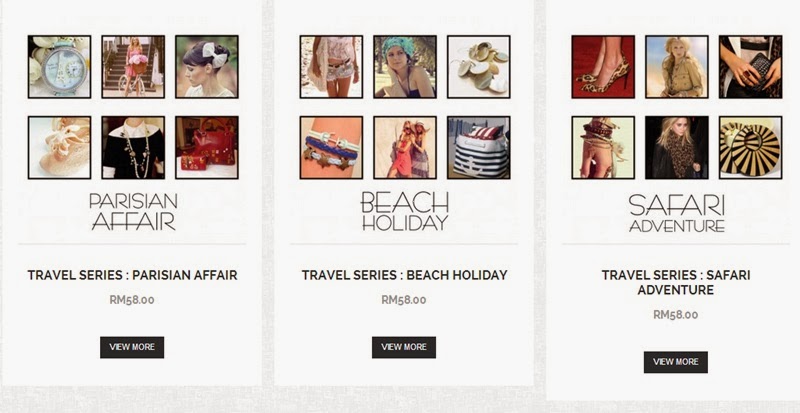
Task: Click the anchor bracelets thumbnail
Action: [x=332, y=148]
